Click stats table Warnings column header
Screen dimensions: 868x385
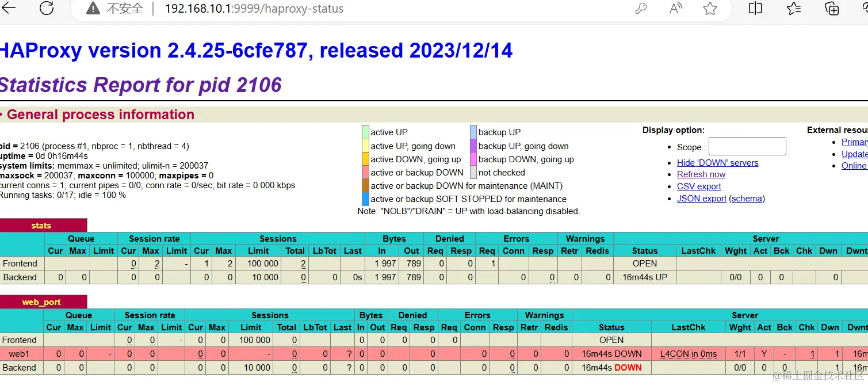tap(585, 239)
